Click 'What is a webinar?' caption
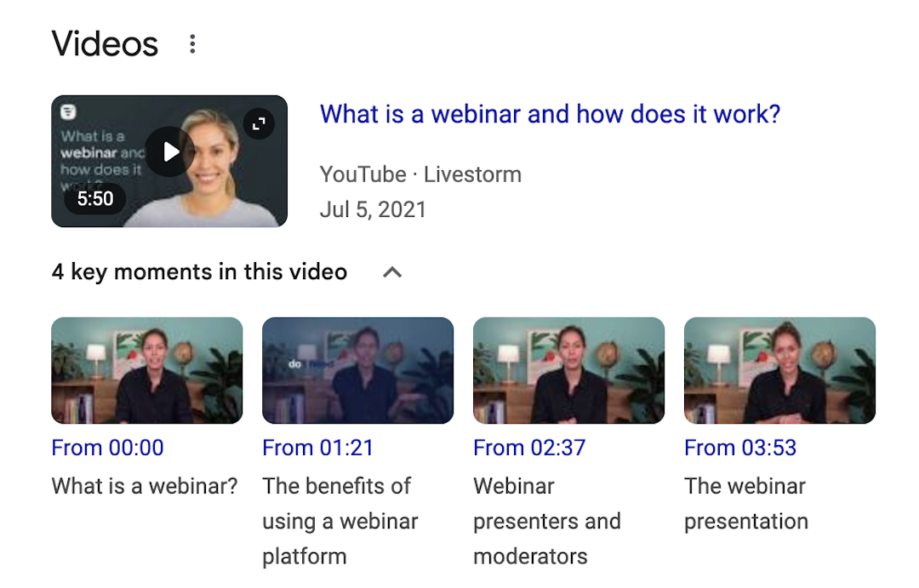The width and height of the screenshot is (919, 588). (x=145, y=486)
